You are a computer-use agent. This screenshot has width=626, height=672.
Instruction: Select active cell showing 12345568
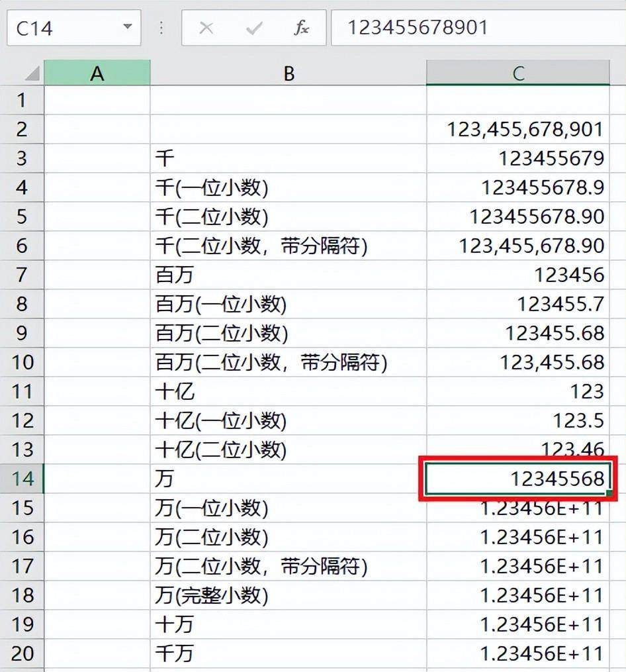point(518,479)
